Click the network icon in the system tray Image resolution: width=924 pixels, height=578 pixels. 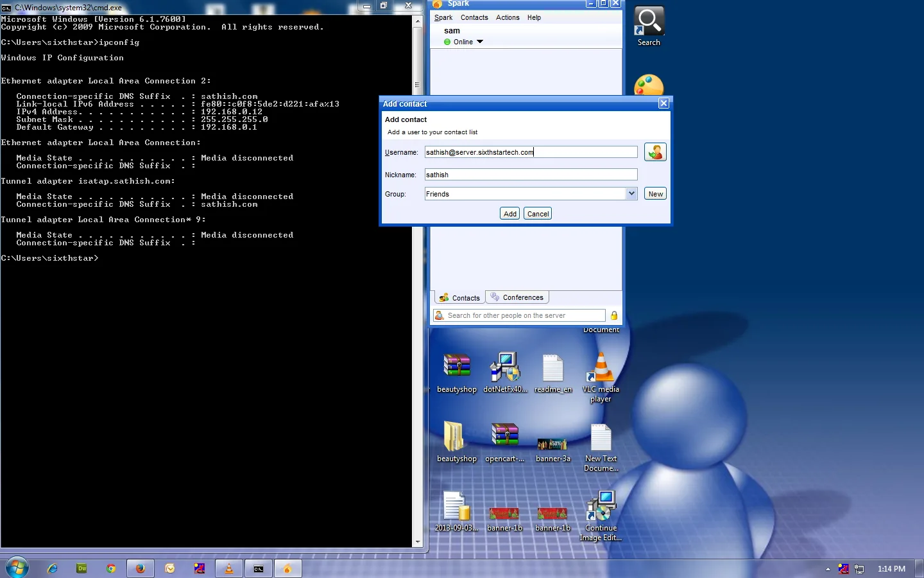[x=859, y=569]
